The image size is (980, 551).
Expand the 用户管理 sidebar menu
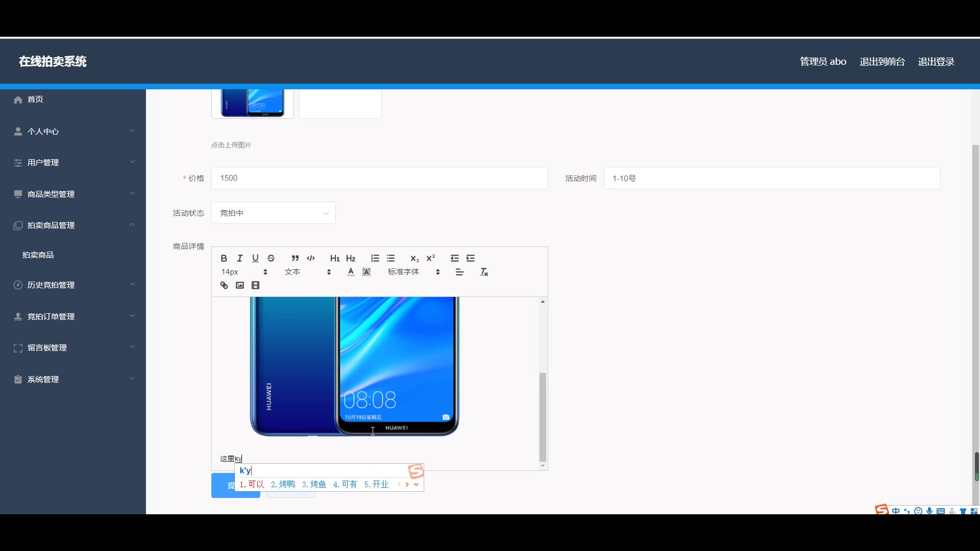coord(73,162)
